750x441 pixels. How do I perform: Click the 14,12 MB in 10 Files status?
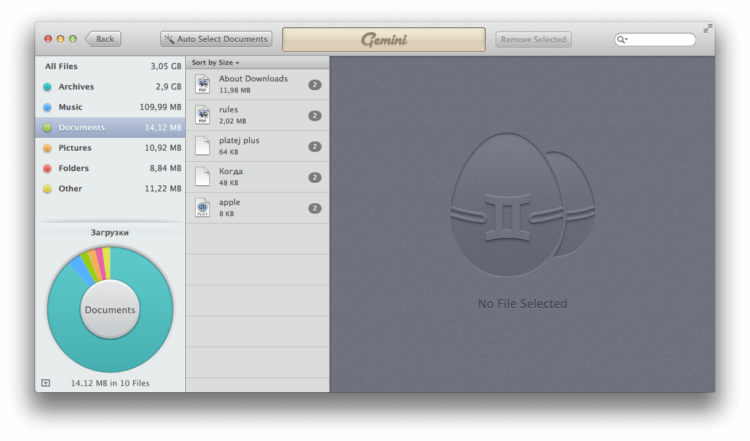point(110,383)
